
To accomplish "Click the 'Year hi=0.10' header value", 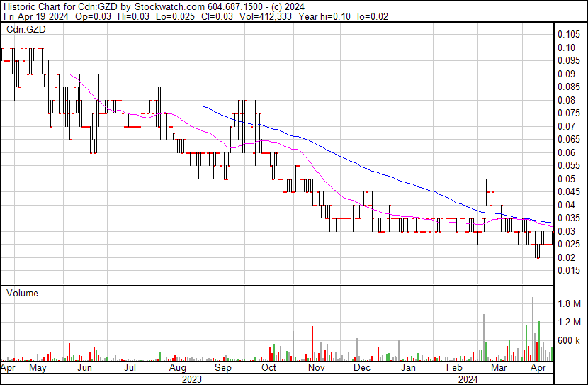I will click(324, 16).
